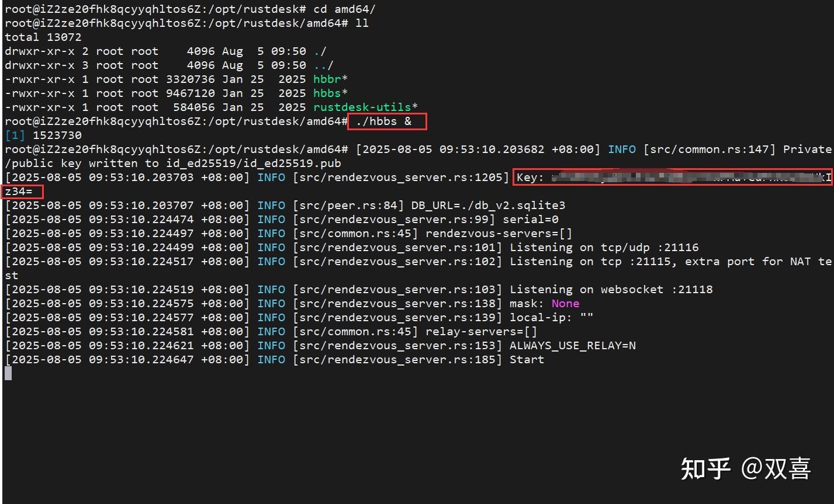Select the 'DB_URL=./db_v2.sqlite3' text
This screenshot has height=504, width=834.
(x=489, y=206)
